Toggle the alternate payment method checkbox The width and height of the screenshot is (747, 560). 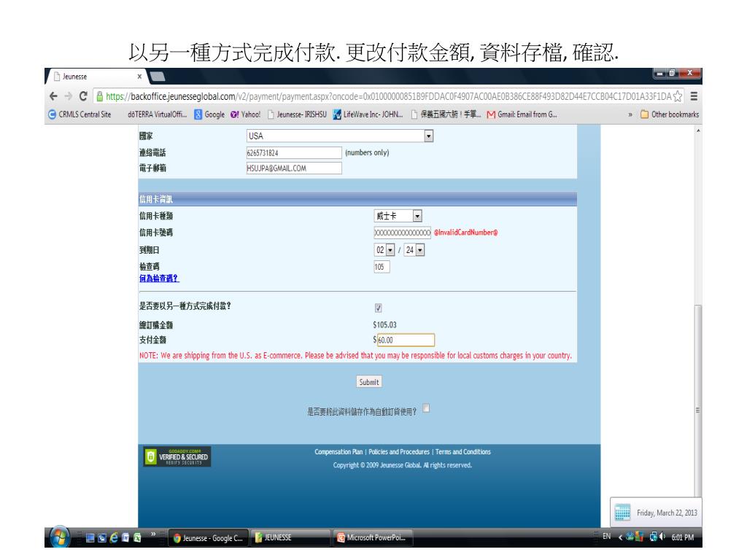(379, 308)
